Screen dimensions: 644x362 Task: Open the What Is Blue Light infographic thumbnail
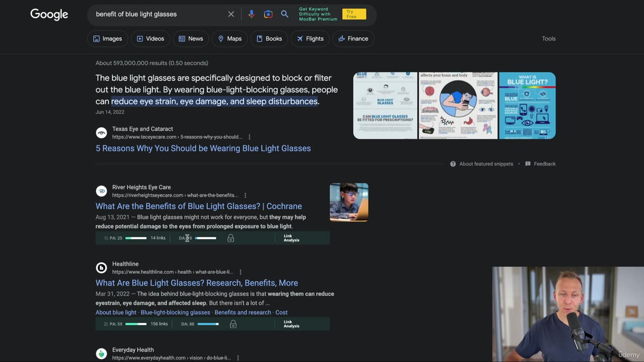point(527,106)
